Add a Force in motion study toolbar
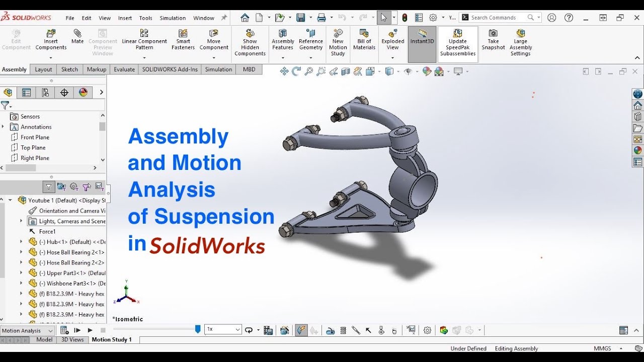The image size is (644, 362). 368,330
